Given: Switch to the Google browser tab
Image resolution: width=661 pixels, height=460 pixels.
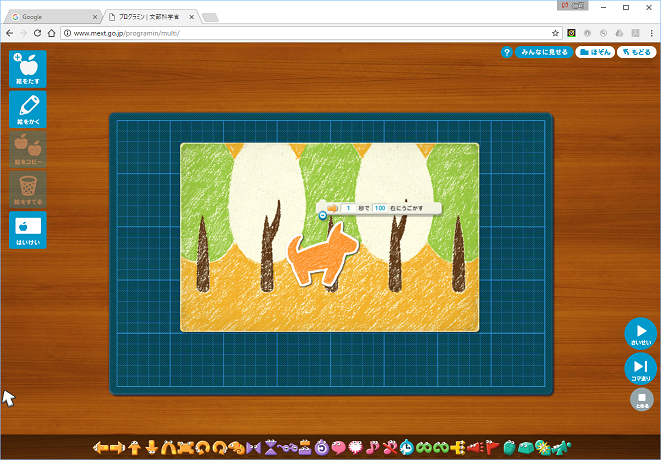Looking at the screenshot, I should [x=53, y=17].
